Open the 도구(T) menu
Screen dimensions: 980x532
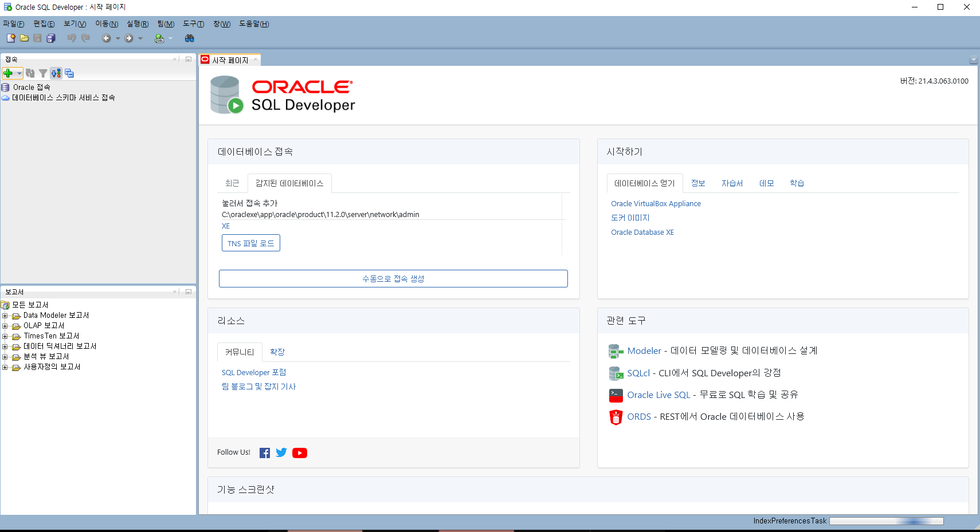point(193,23)
